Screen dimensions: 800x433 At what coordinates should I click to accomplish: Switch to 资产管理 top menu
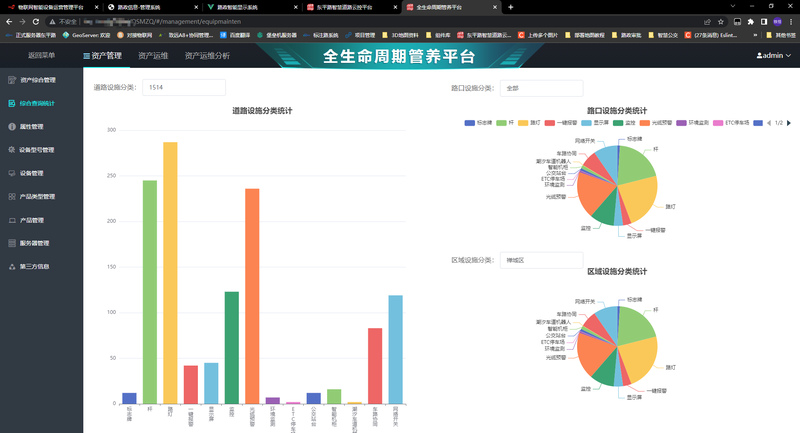click(x=103, y=56)
